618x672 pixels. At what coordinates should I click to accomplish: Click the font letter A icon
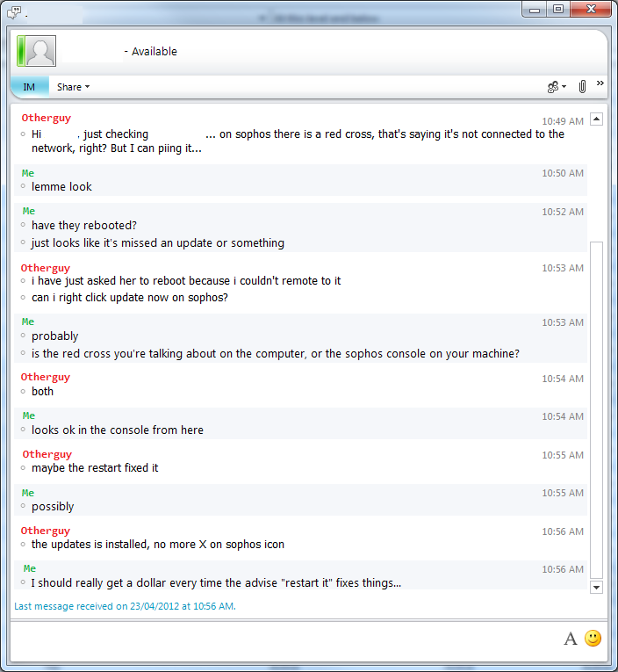[570, 639]
